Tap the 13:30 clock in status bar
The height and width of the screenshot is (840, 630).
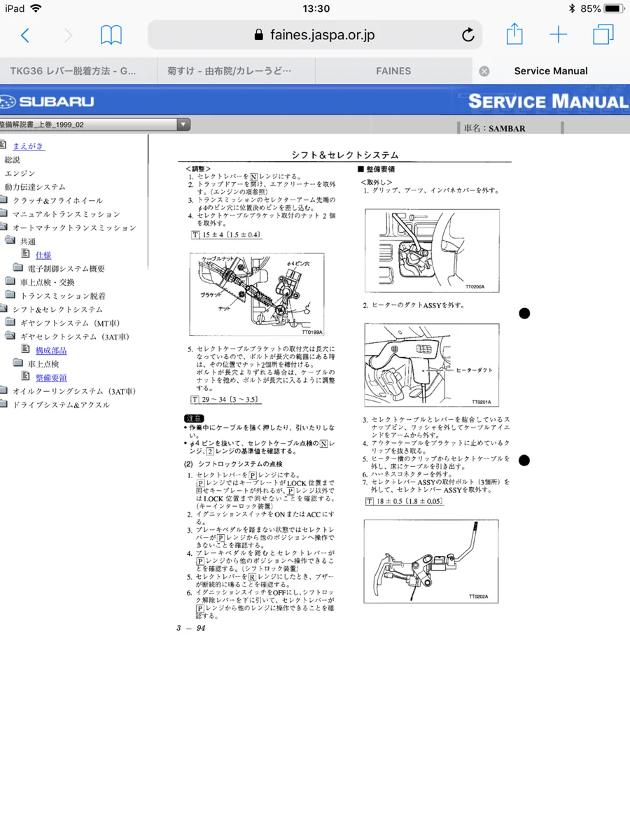coord(316,8)
